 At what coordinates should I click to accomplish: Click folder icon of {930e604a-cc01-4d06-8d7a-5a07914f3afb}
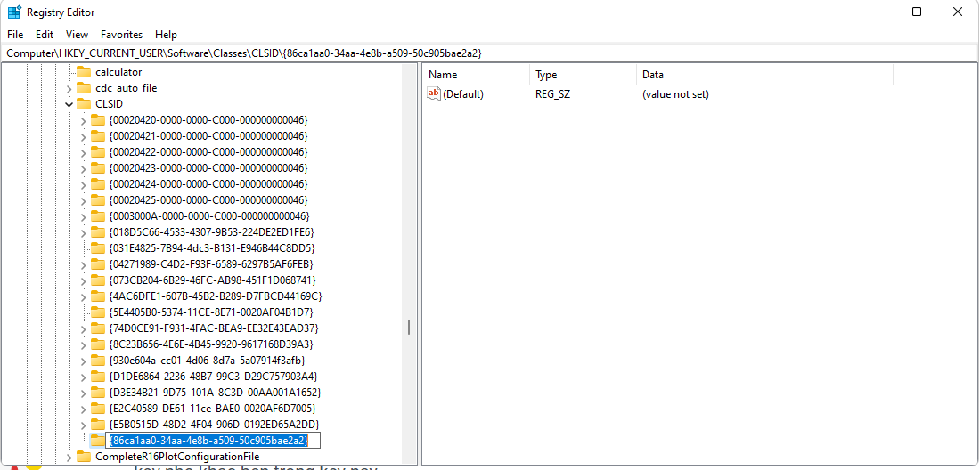[98, 361]
